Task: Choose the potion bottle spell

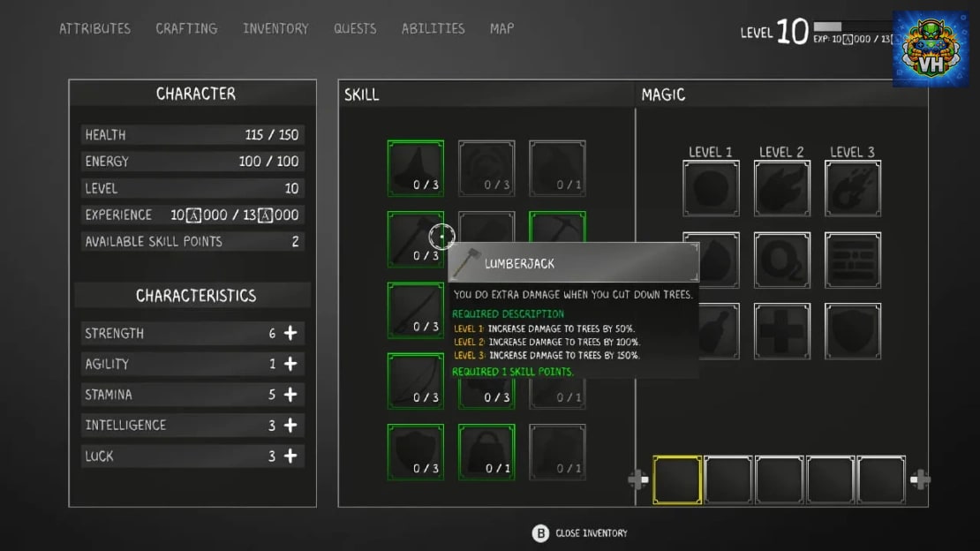Action: 720,331
